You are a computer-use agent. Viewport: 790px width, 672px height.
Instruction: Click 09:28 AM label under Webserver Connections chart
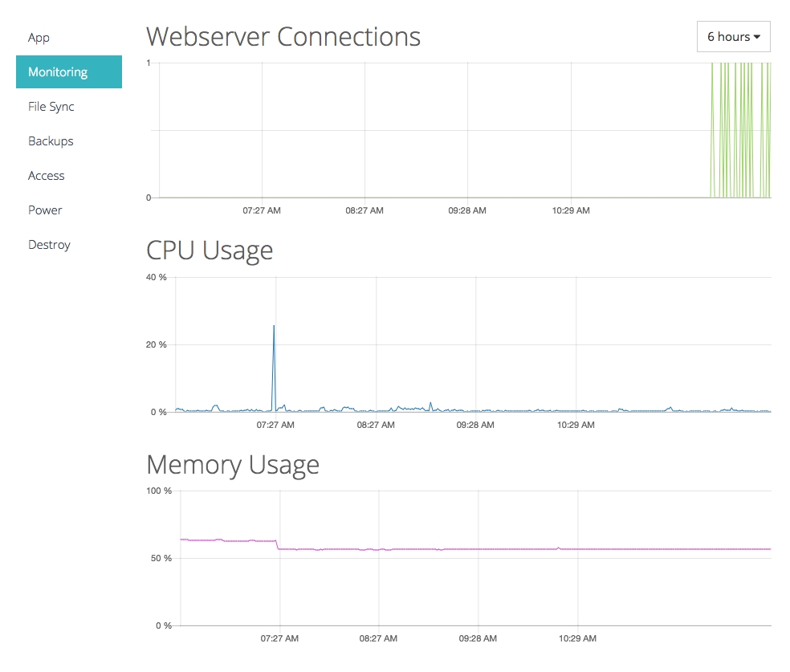(x=467, y=210)
